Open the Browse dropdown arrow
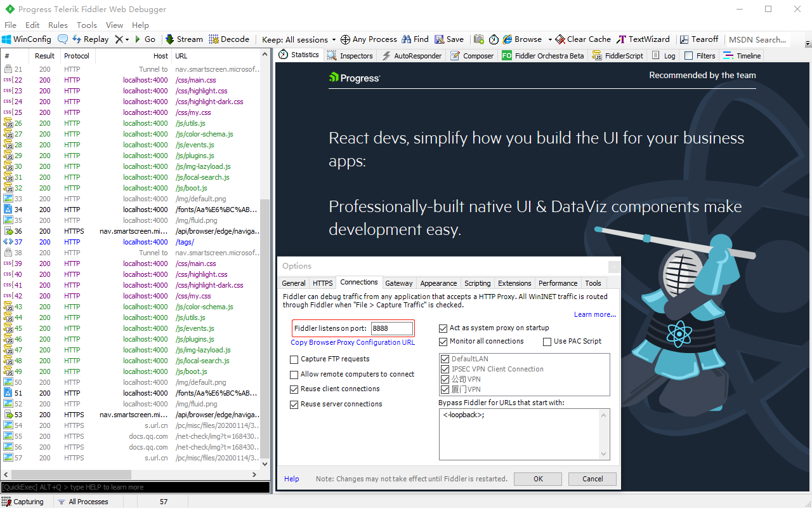 click(550, 39)
